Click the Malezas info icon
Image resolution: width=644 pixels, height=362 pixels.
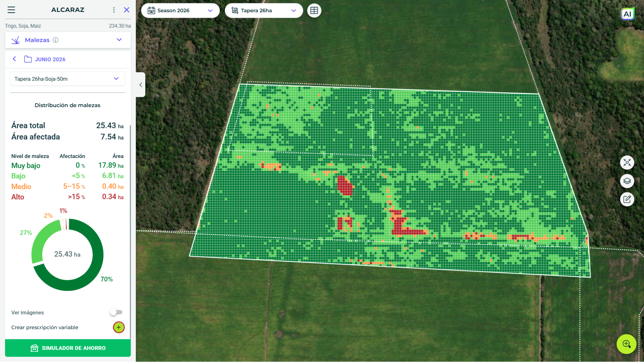point(55,40)
